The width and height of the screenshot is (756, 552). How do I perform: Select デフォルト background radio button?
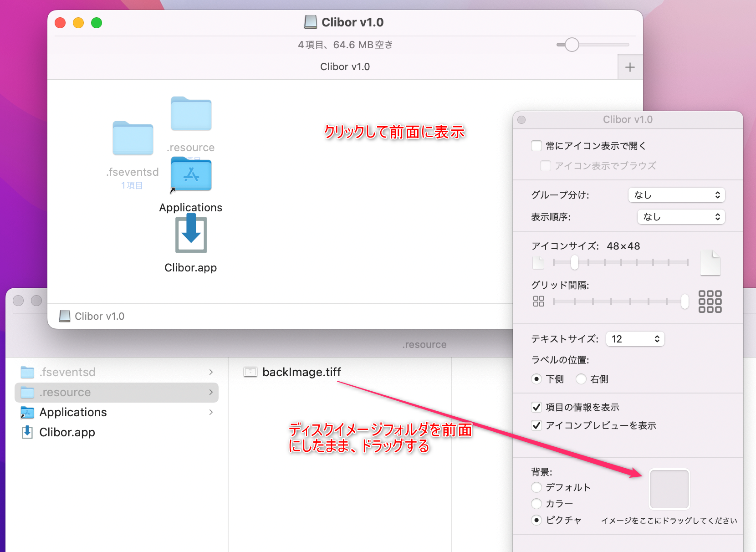tap(536, 487)
